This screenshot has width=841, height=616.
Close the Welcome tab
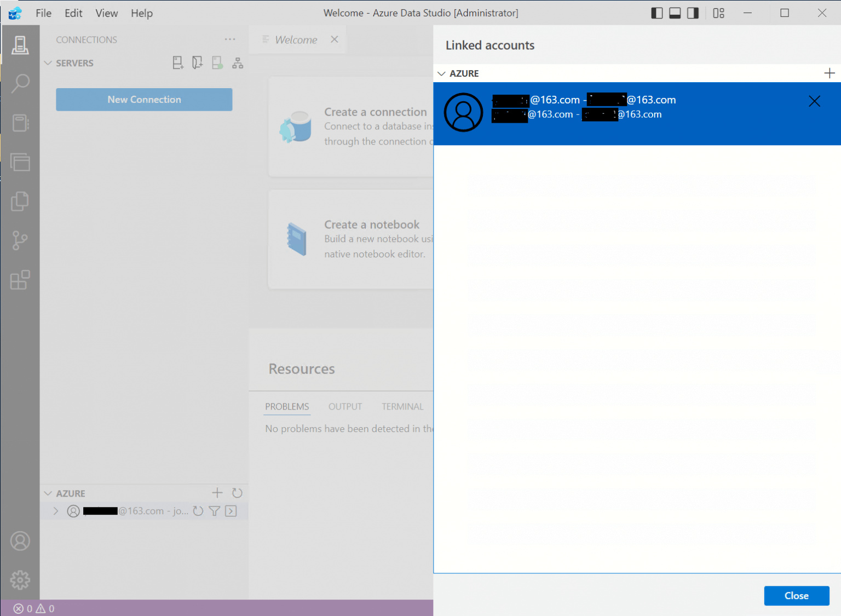pos(335,39)
